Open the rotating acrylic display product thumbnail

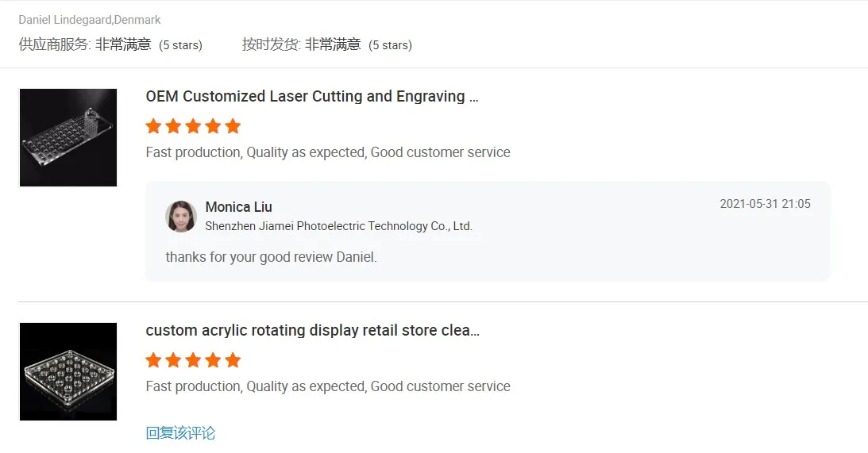coord(68,371)
